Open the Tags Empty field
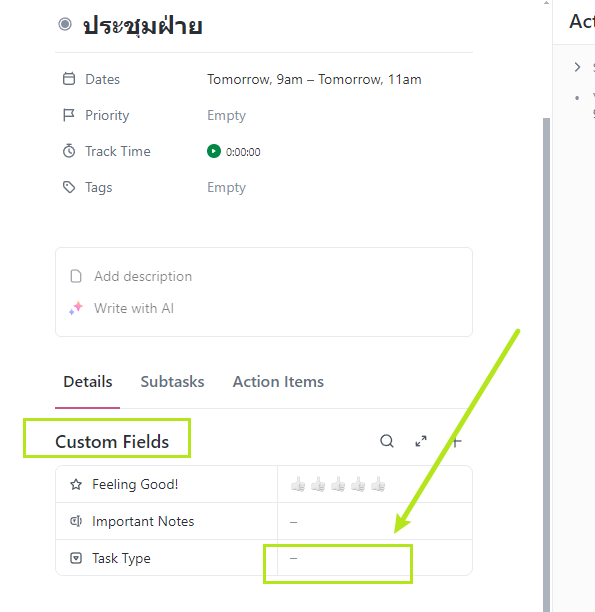595x612 pixels. (226, 187)
